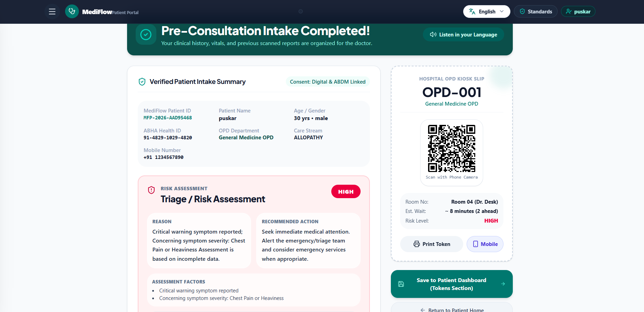This screenshot has height=312, width=644.
Task: Click the OPD kiosk QR code
Action: (x=451, y=148)
